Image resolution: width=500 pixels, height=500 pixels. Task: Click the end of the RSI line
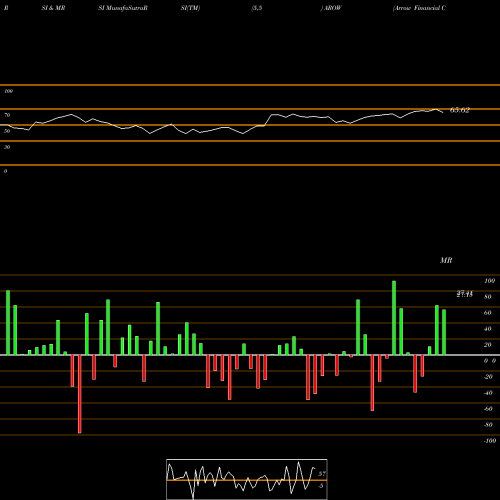click(x=443, y=112)
